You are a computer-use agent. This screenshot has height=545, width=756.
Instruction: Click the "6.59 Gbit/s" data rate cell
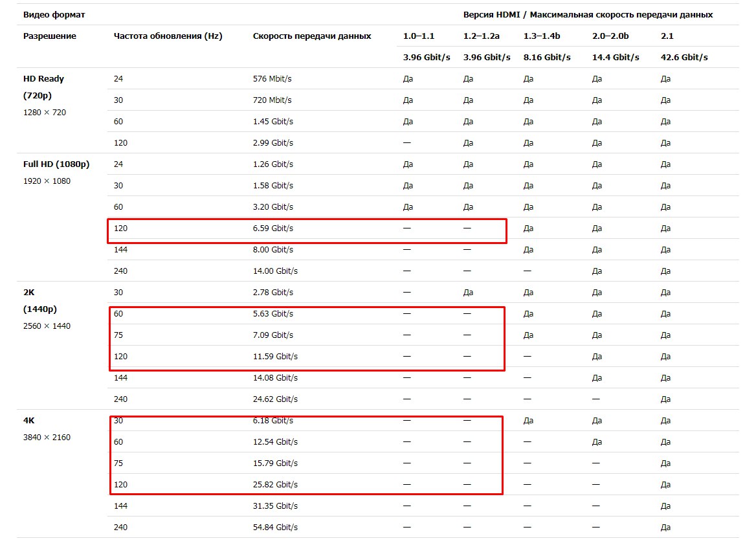(273, 228)
